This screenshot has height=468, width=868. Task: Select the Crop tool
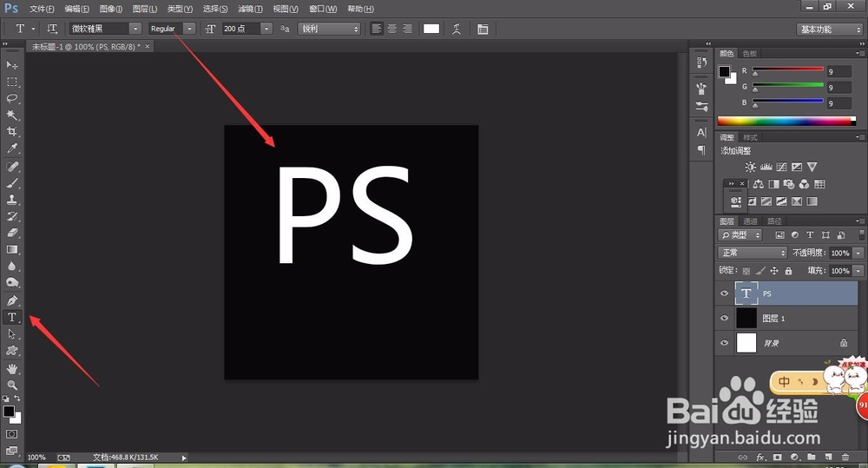pos(11,132)
